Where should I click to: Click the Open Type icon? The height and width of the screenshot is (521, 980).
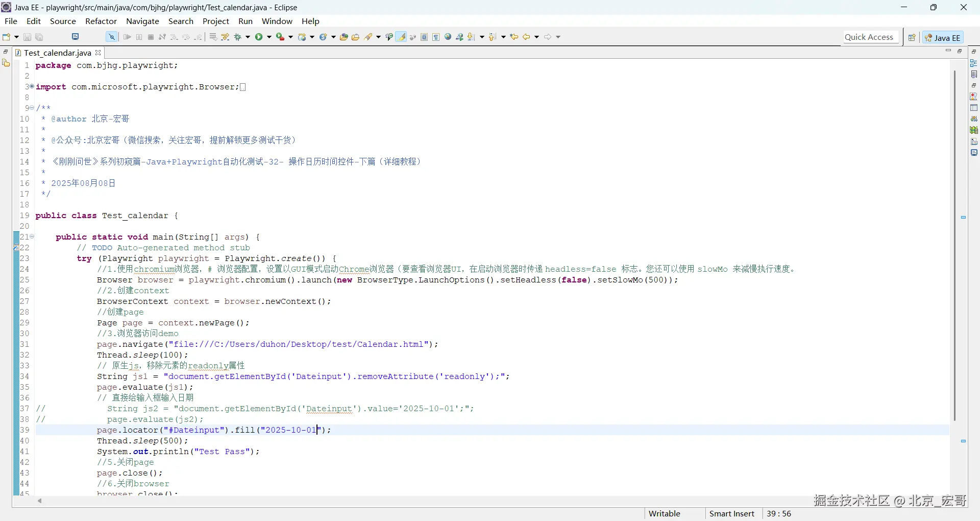tap(344, 37)
